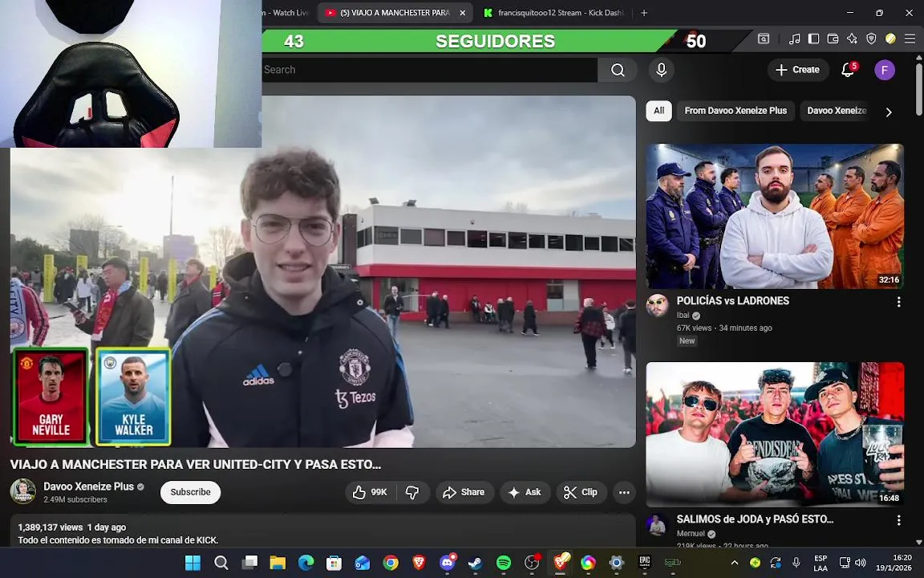Show hidden system tray icons chevron
924x578 pixels.
click(x=734, y=563)
